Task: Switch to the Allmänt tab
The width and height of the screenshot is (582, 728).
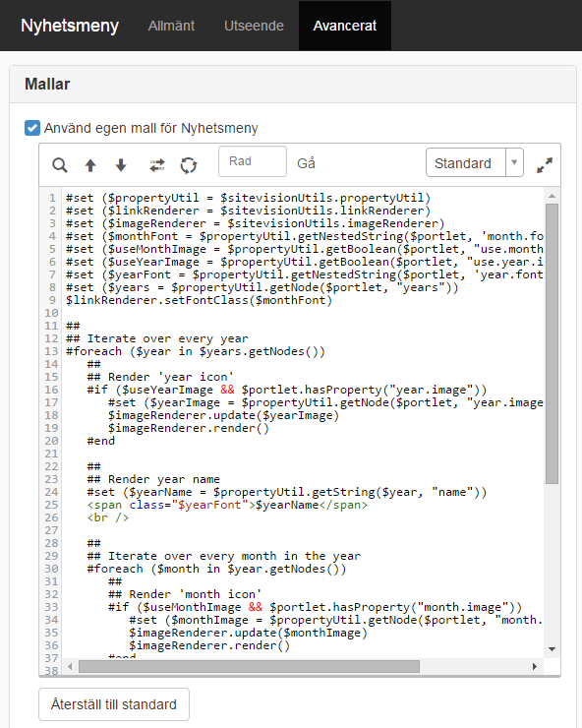Action: pos(171,26)
